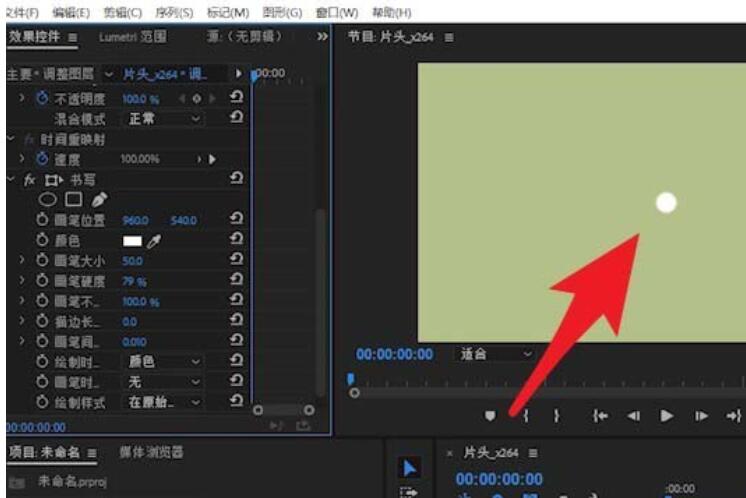Open the 画笔时 无 dropdown
746x498 pixels.
tap(163, 382)
